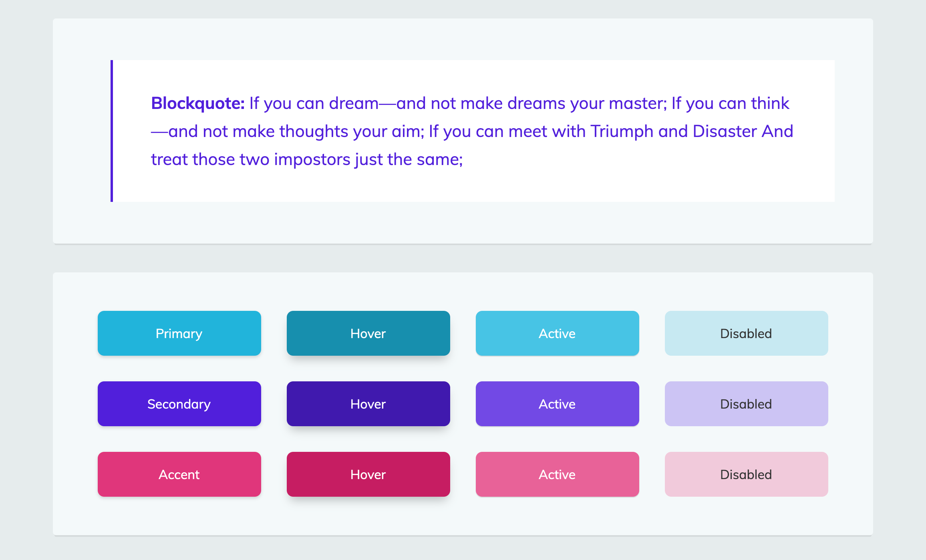Click the pink Active button
Image resolution: width=926 pixels, height=560 pixels.
pos(557,474)
